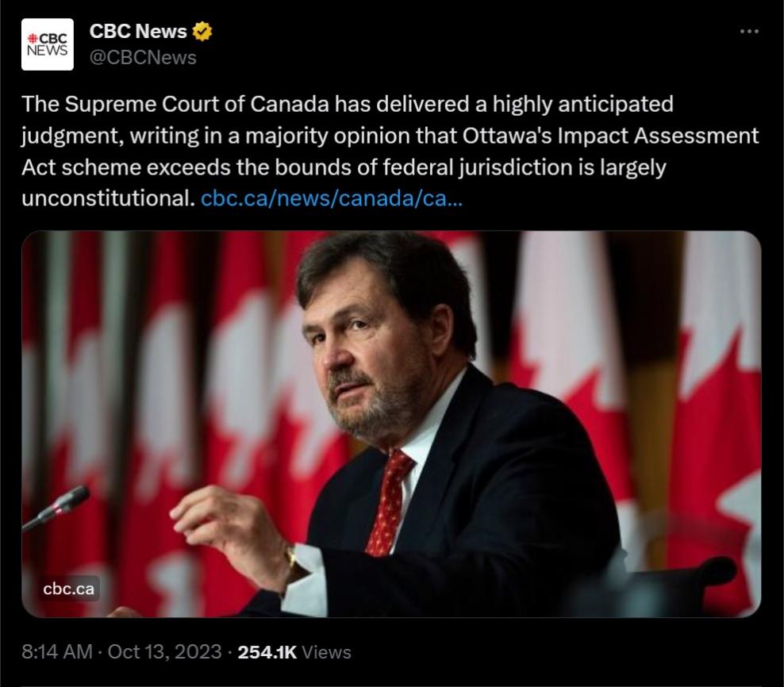This screenshot has width=784, height=687.
Task: Open the @CBCNews handle link
Action: (143, 58)
